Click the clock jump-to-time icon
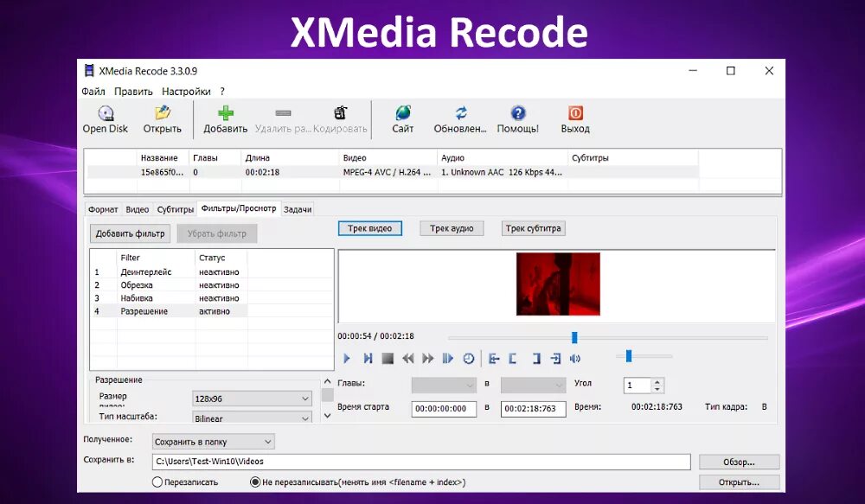Viewport: 865px width, 504px height. 468,359
